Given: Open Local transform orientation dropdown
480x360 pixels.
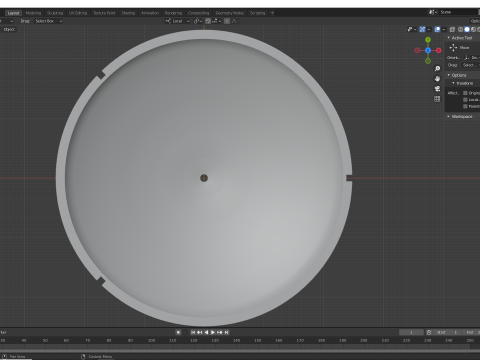Looking at the screenshot, I should (x=177, y=21).
